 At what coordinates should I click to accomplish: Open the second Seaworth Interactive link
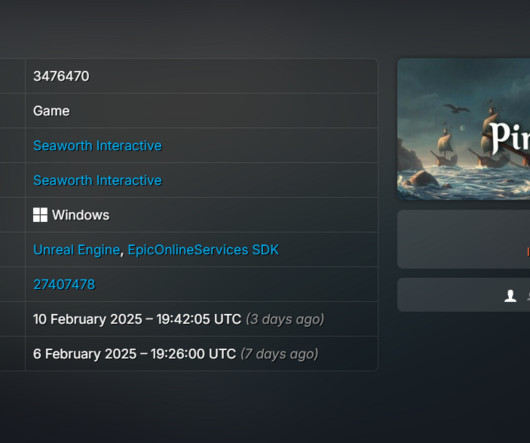(97, 180)
